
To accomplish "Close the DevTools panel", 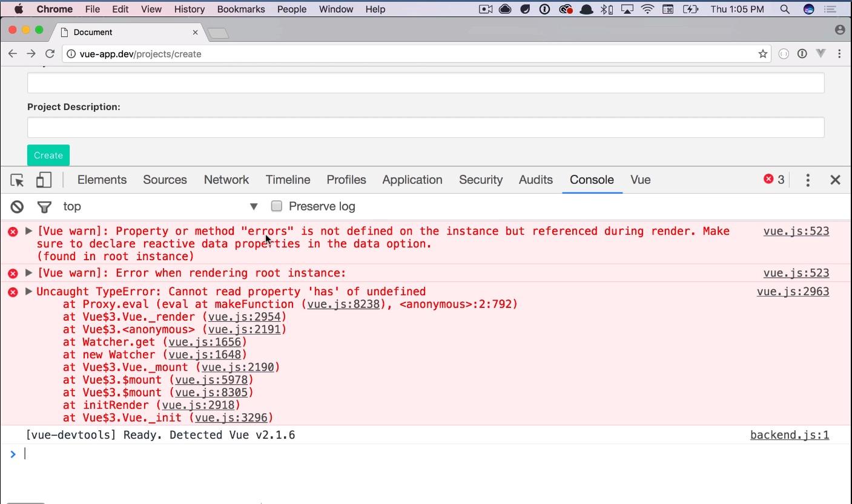I will pos(835,180).
